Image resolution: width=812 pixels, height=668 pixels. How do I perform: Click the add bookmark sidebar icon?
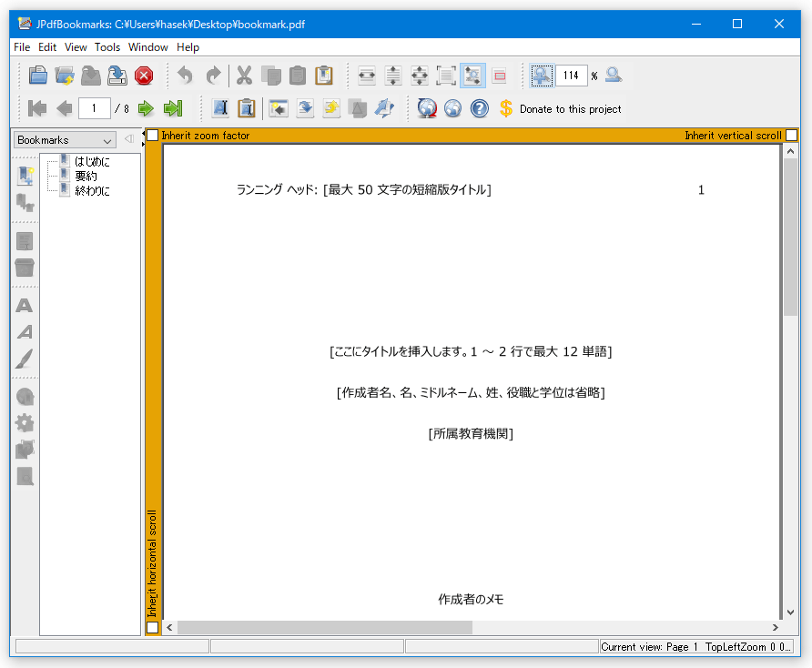(25, 176)
